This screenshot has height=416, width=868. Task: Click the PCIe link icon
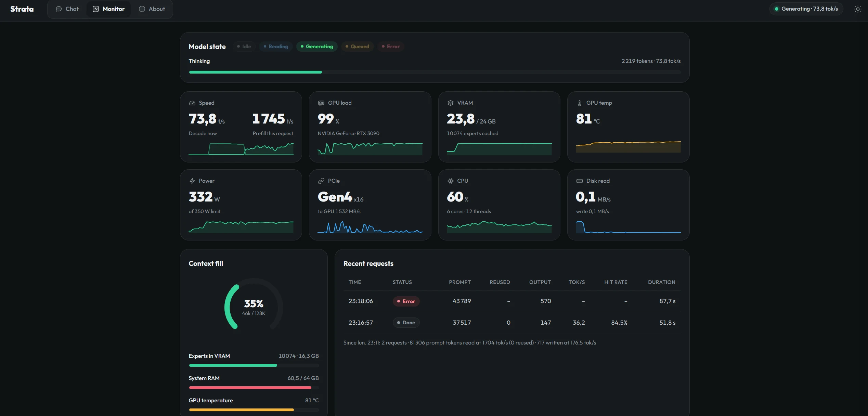click(x=321, y=181)
